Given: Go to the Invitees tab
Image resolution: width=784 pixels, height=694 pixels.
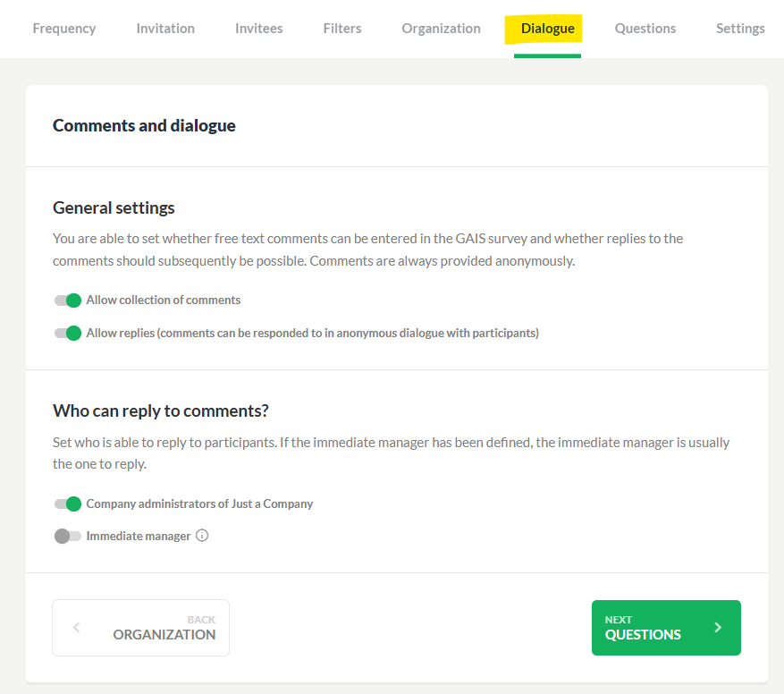Looking at the screenshot, I should tap(259, 29).
